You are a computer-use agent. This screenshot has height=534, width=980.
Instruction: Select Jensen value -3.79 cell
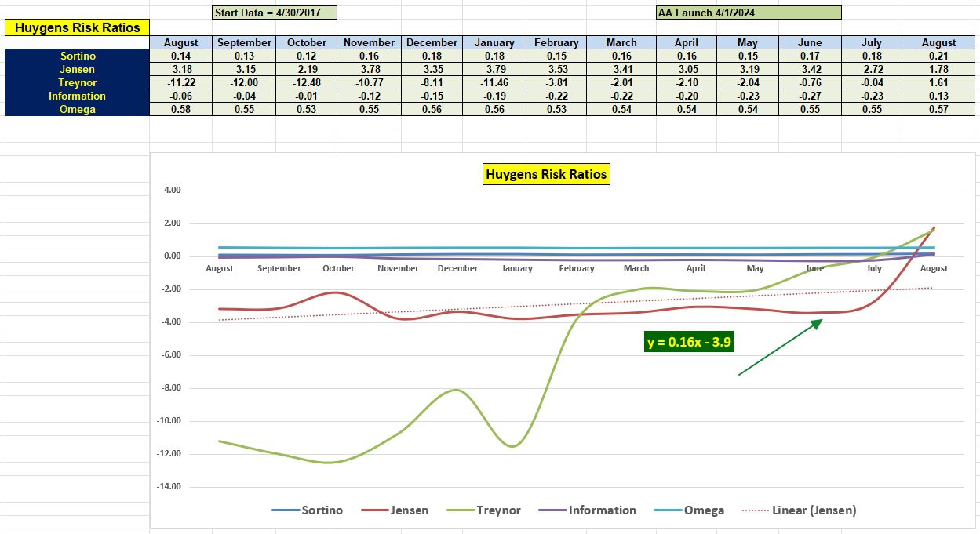[x=494, y=69]
